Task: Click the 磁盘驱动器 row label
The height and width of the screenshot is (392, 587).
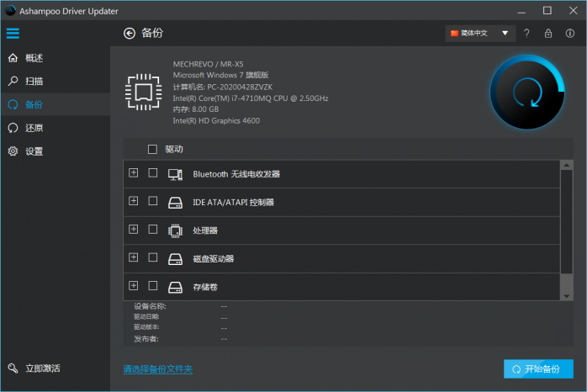Action: [x=214, y=259]
